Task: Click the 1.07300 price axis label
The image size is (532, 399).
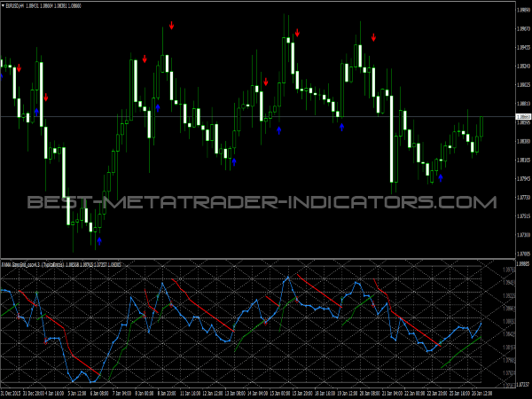Action: click(523, 235)
